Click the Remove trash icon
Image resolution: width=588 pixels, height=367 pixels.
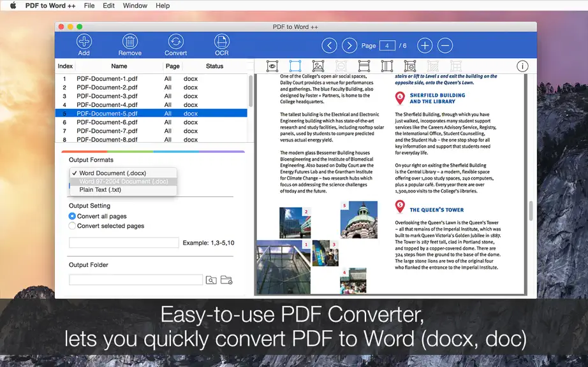[x=129, y=41]
